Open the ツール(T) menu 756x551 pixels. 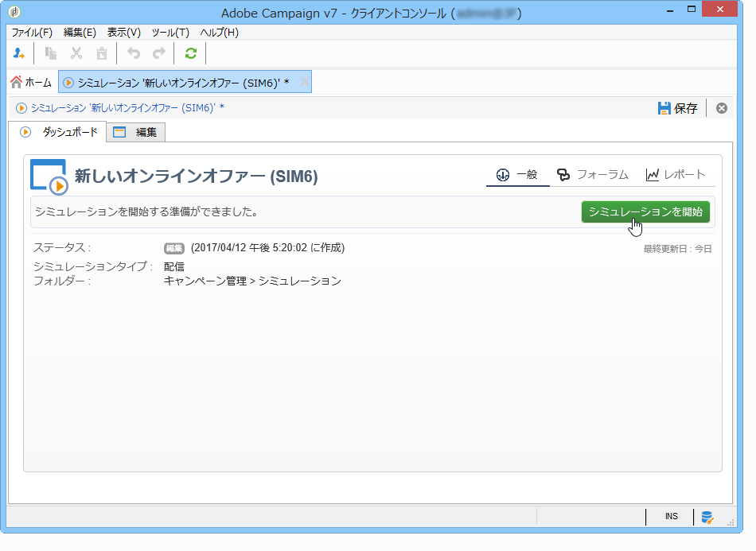[x=170, y=33]
